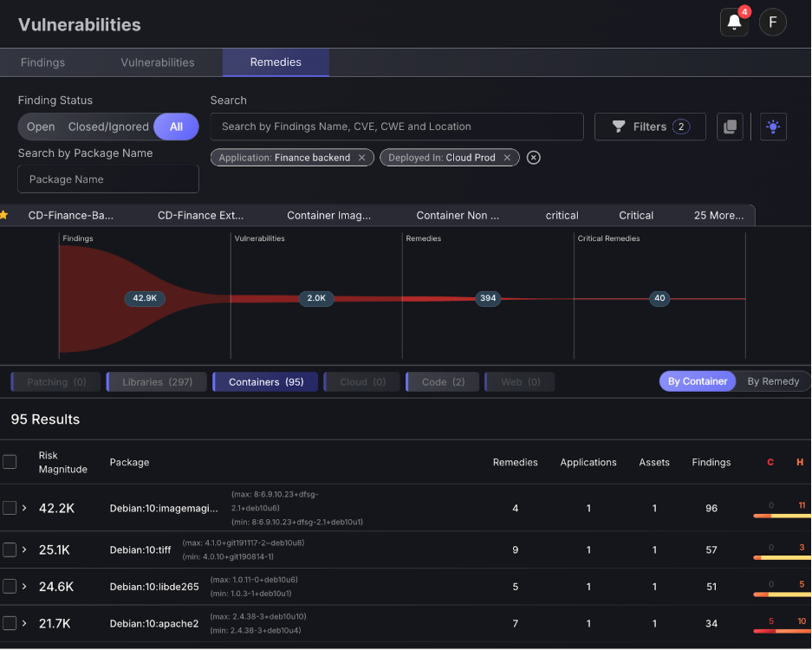Check the Debian:10:tiff row checkbox
812x650 pixels.
tap(10, 549)
